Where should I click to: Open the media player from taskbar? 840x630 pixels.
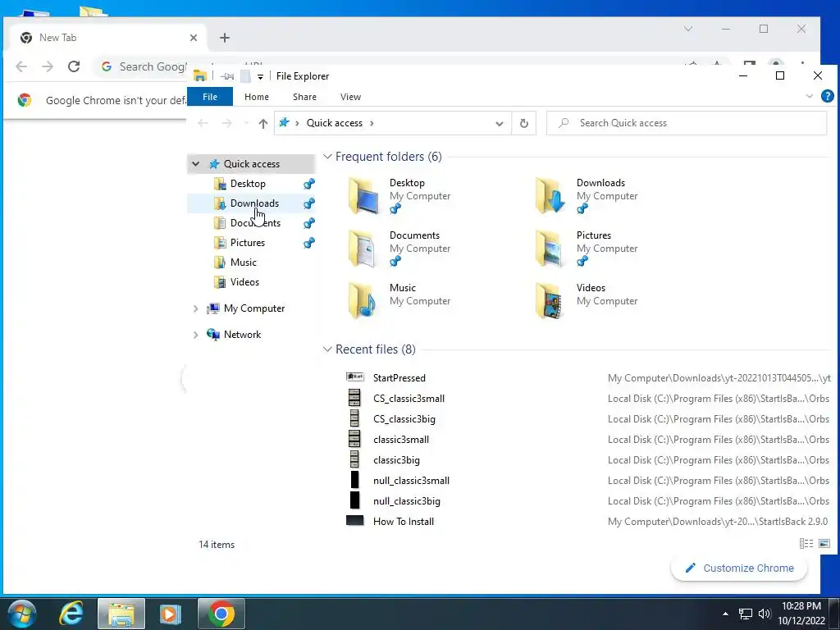tap(170, 614)
